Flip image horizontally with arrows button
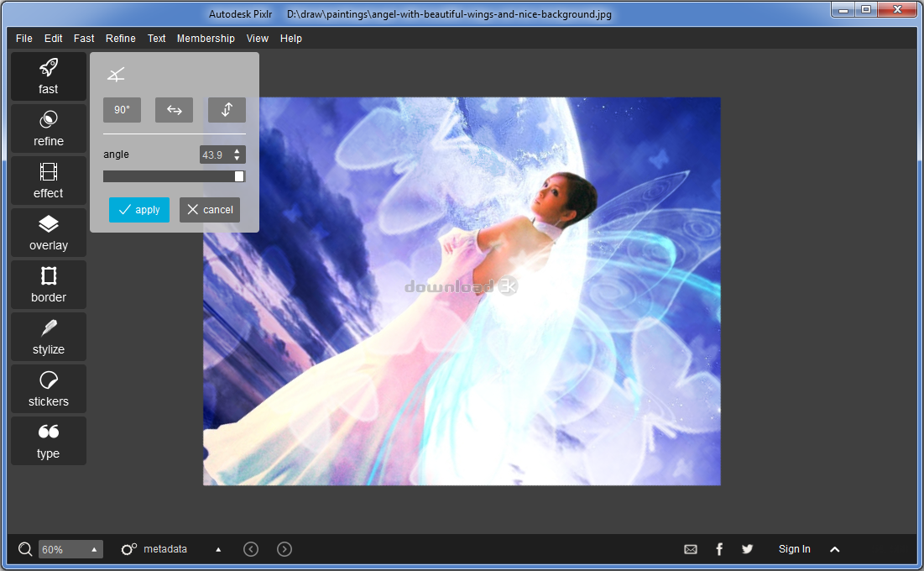924x571 pixels. coord(174,110)
